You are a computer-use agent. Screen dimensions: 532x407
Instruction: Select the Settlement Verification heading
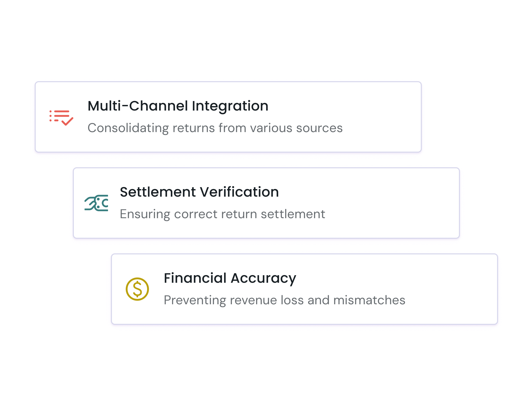(199, 192)
